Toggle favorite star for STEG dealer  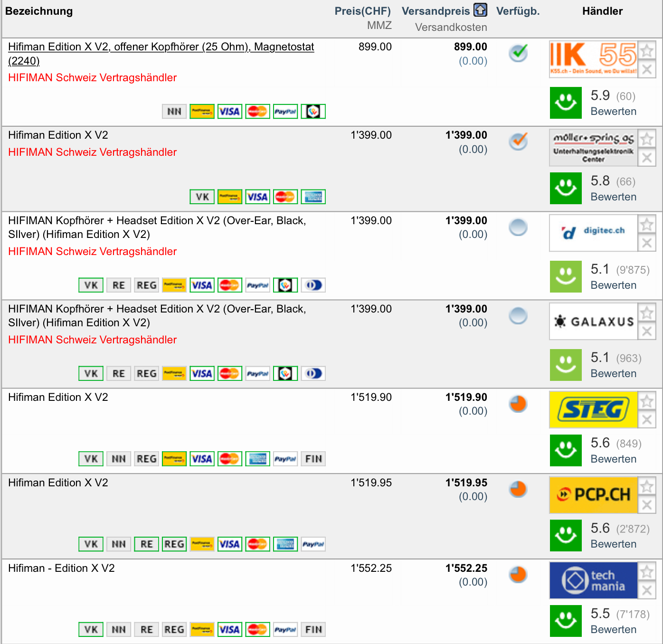click(x=647, y=401)
